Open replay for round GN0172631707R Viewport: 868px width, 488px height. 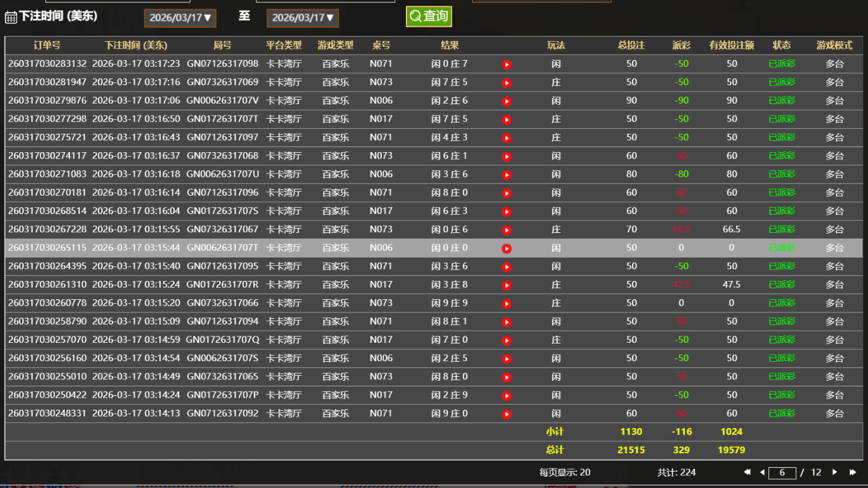(x=506, y=285)
